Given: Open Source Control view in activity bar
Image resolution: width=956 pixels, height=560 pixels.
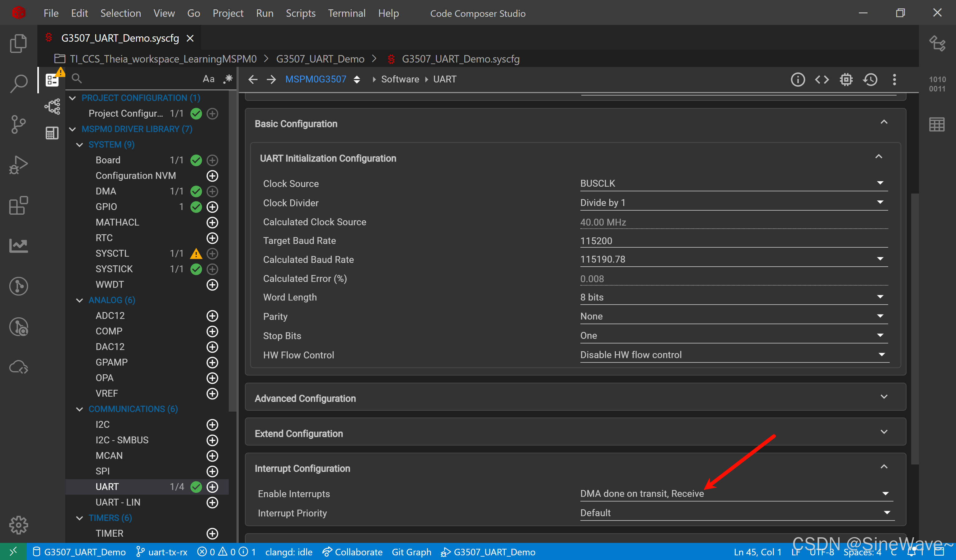Looking at the screenshot, I should click(x=18, y=124).
